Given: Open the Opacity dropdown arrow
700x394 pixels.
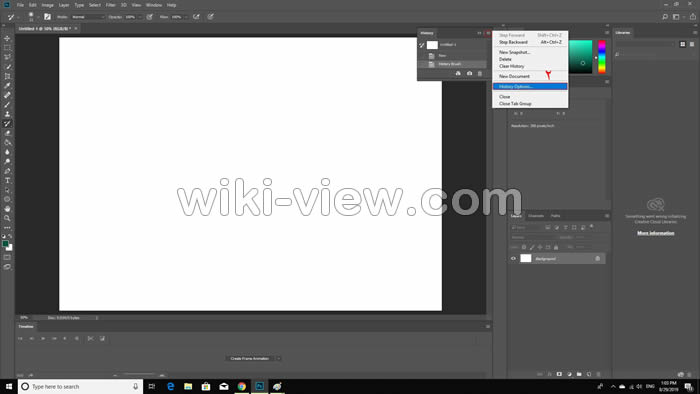Looking at the screenshot, I should pos(140,17).
